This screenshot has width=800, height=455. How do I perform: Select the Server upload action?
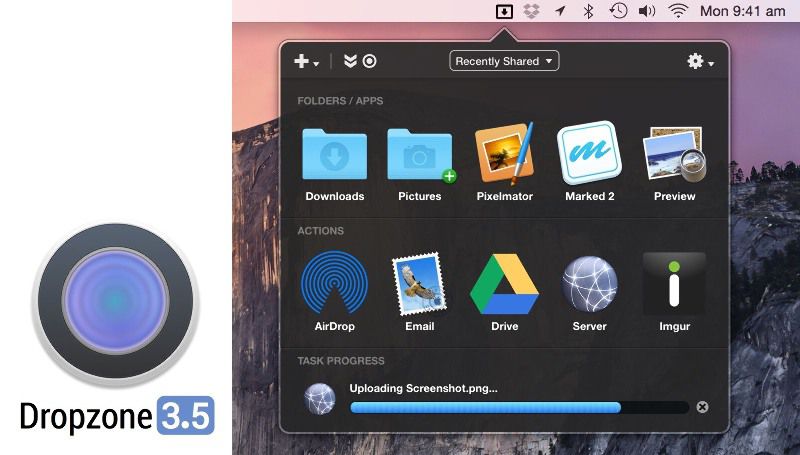(x=589, y=284)
